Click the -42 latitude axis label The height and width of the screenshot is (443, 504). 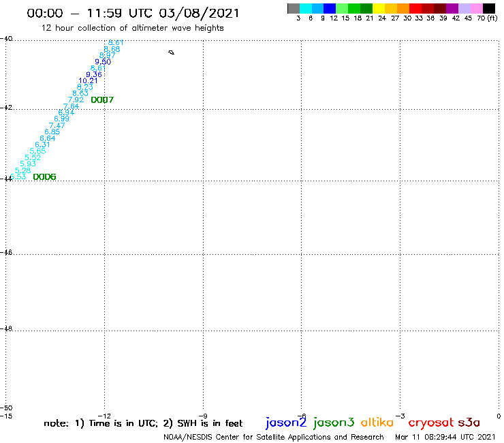click(6, 108)
